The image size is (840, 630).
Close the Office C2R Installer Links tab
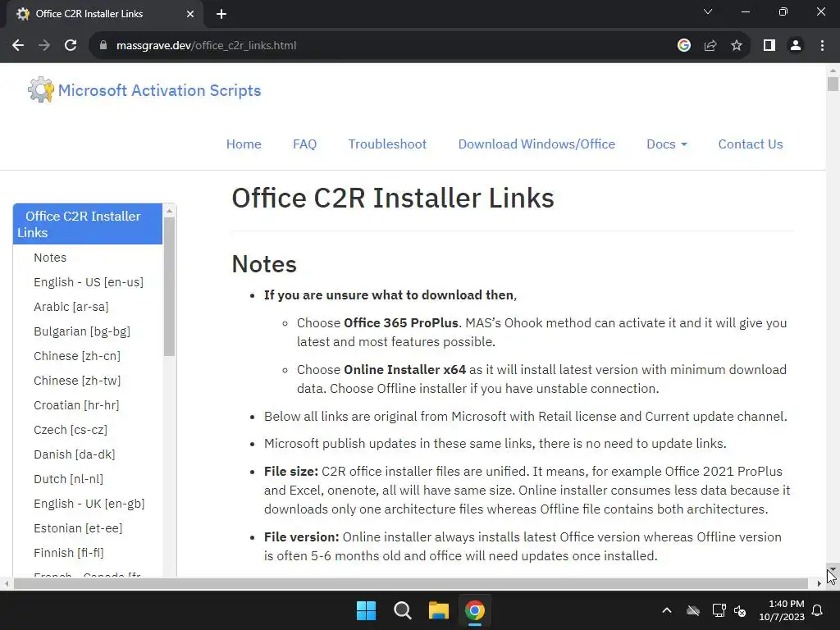point(190,14)
